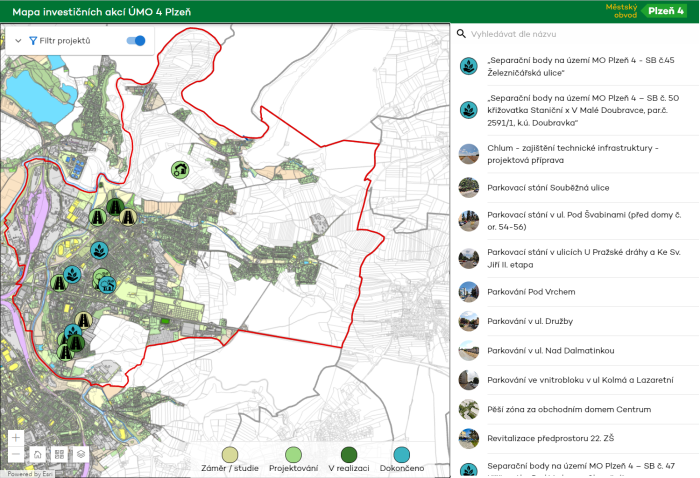The width and height of the screenshot is (700, 478).
Task: Click the home default extent button
Action: 37,453
